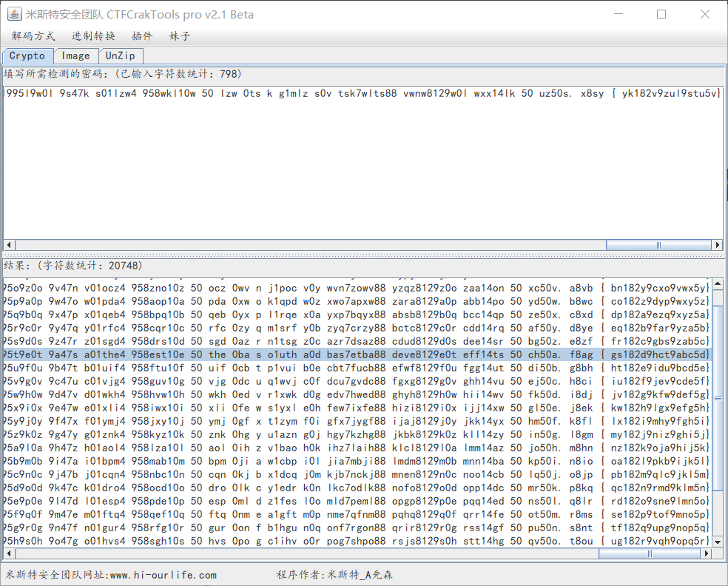Click the author text 程序作者:米斯特_A先森
The image size is (728, 586).
tap(334, 575)
